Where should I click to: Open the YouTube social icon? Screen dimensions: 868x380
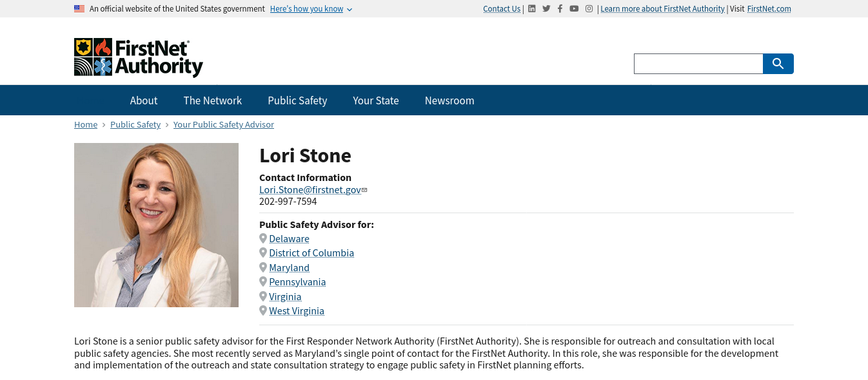click(574, 8)
